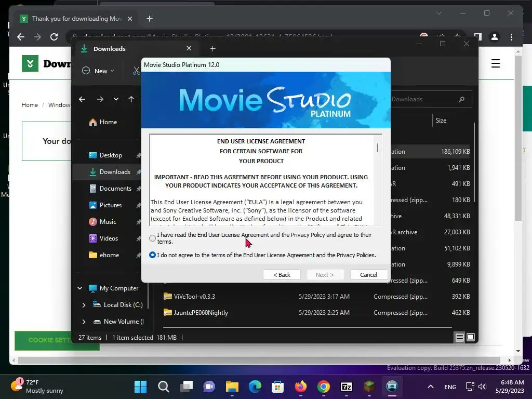Add a new Explorer tab

[x=212, y=48]
